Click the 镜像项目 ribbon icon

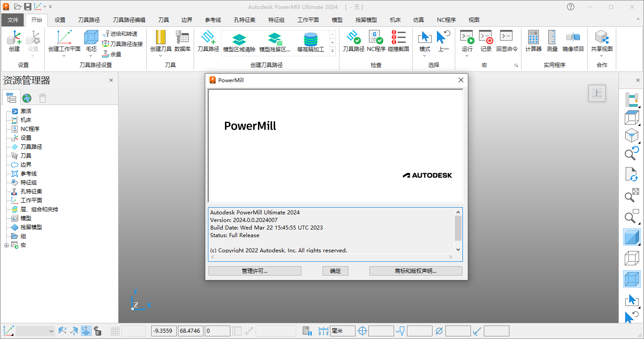572,42
